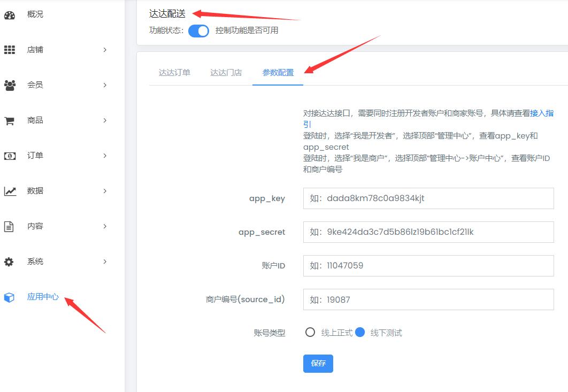
Task: Focus the app_key input field
Action: tap(428, 198)
